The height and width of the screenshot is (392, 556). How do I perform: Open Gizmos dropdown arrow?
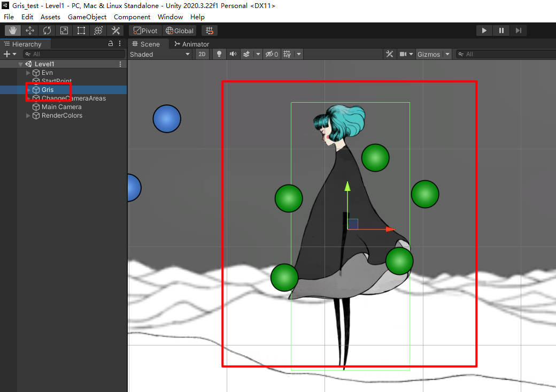(x=447, y=54)
